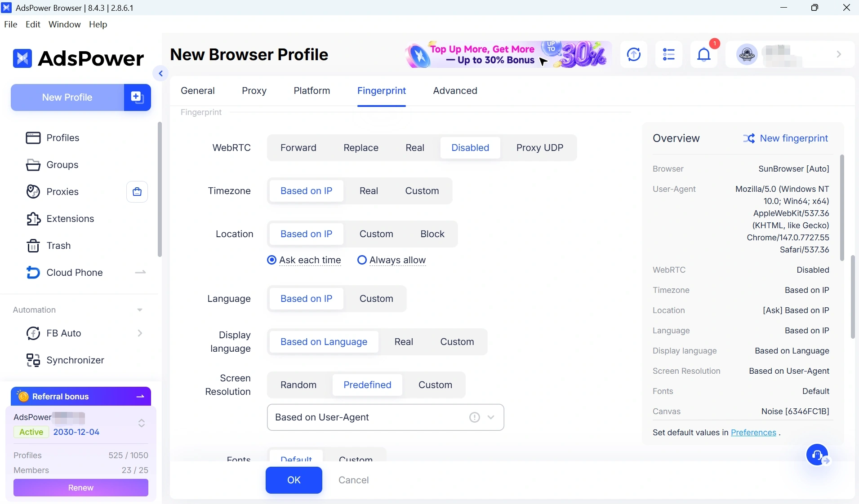Switch to the Proxy tab
This screenshot has height=504, width=859.
click(254, 91)
